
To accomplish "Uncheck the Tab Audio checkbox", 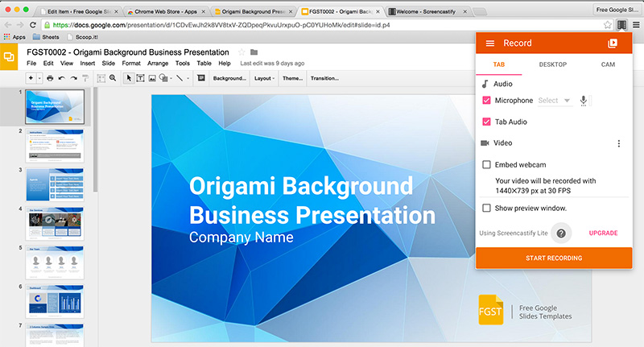I will pyautogui.click(x=486, y=122).
